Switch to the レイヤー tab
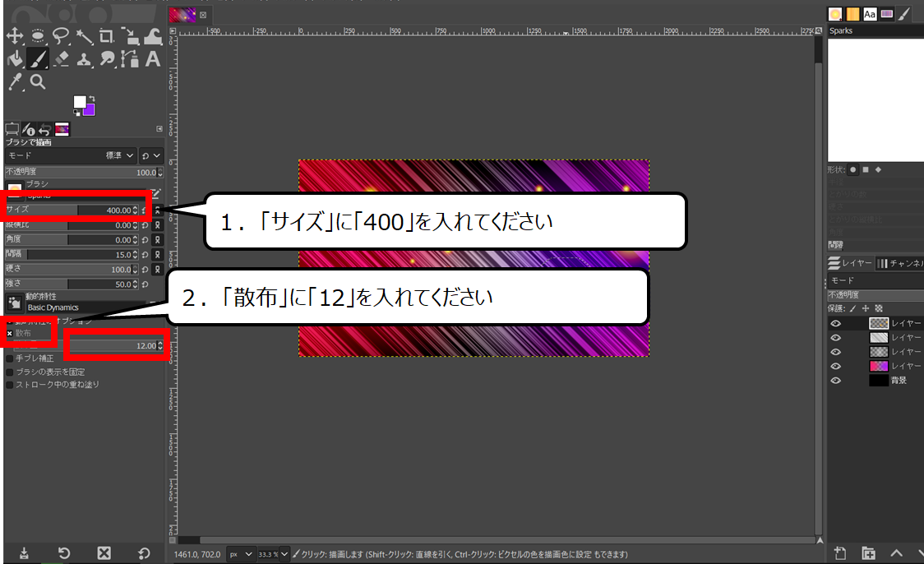The image size is (924, 564). pyautogui.click(x=850, y=263)
